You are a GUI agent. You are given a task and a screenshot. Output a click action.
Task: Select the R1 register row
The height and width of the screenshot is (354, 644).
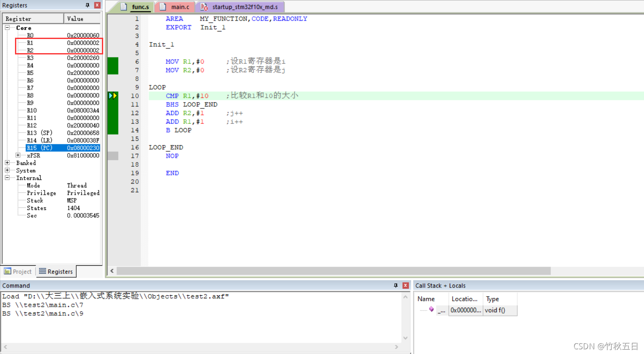[x=63, y=43]
